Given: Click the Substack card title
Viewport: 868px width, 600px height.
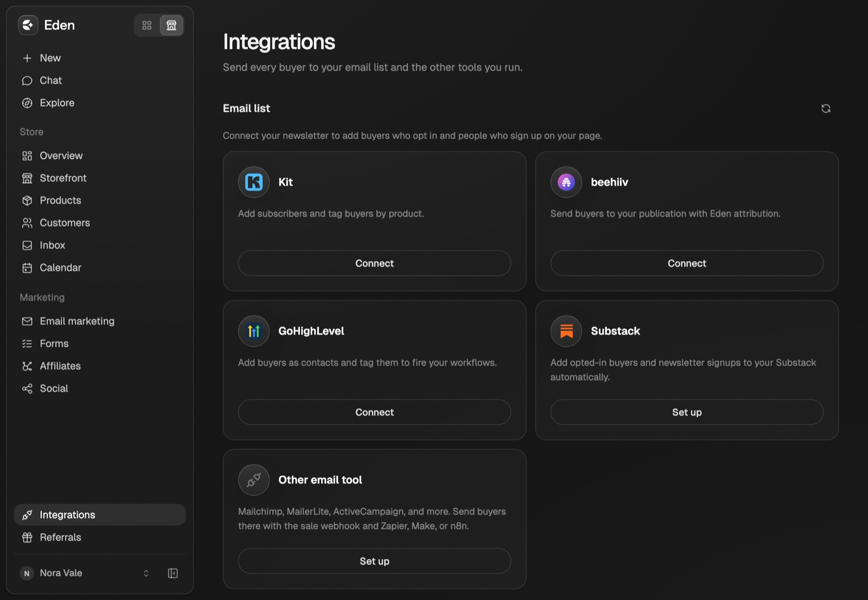Looking at the screenshot, I should pyautogui.click(x=615, y=331).
